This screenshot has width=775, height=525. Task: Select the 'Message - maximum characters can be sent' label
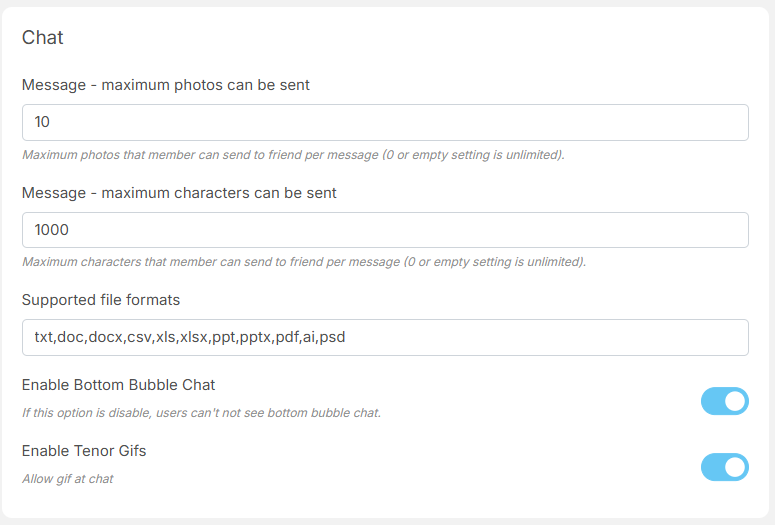tap(179, 193)
